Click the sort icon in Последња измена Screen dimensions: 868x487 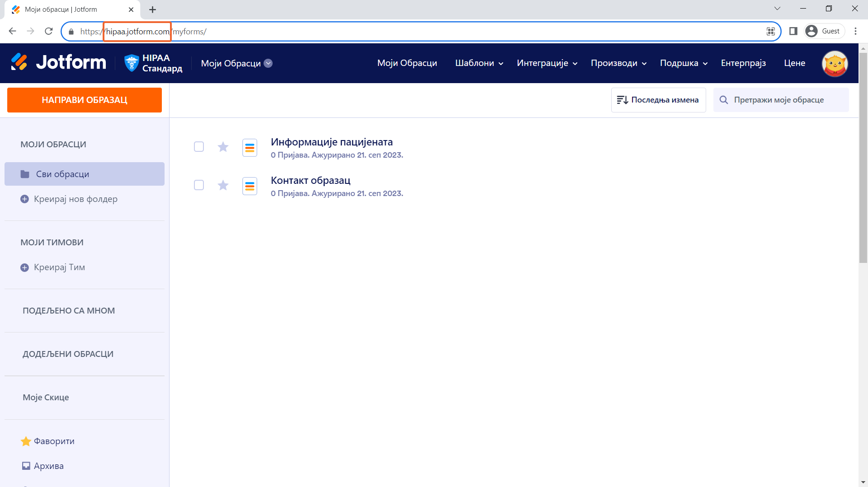tap(623, 100)
